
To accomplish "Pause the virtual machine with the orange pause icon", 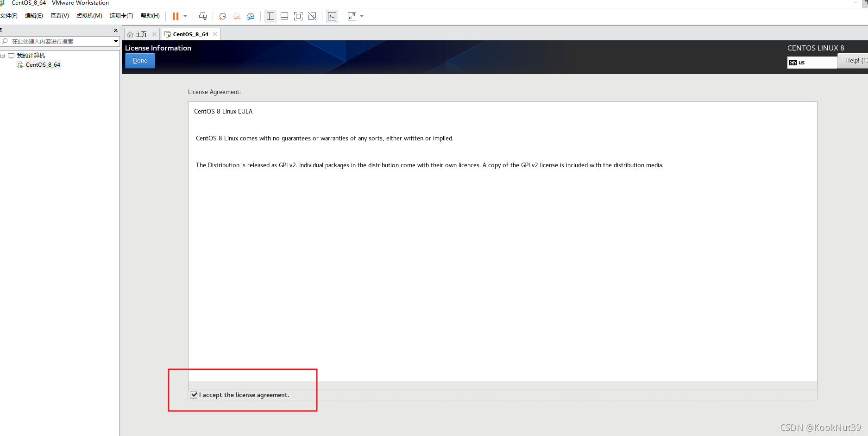I will 176,16.
